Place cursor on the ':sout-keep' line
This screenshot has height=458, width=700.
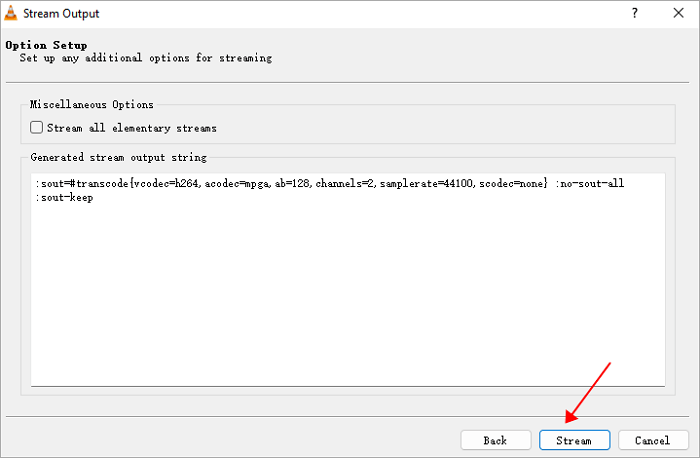(62, 198)
